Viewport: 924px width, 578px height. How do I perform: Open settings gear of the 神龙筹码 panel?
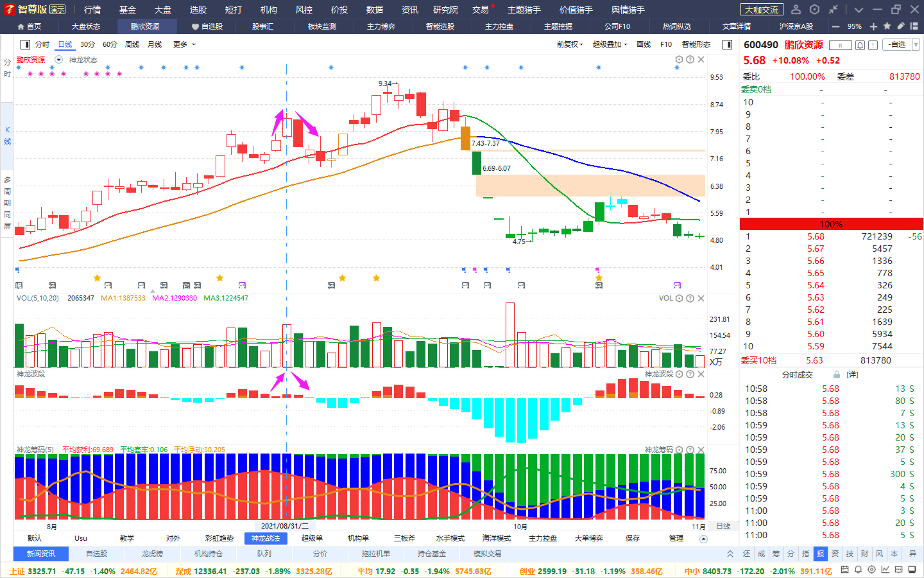(x=679, y=450)
